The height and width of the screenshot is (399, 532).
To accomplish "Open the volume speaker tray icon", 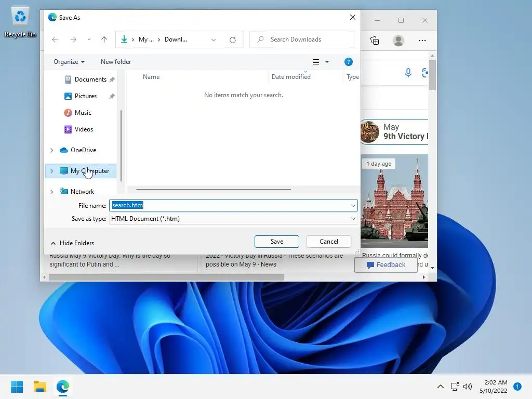I will [x=468, y=387].
